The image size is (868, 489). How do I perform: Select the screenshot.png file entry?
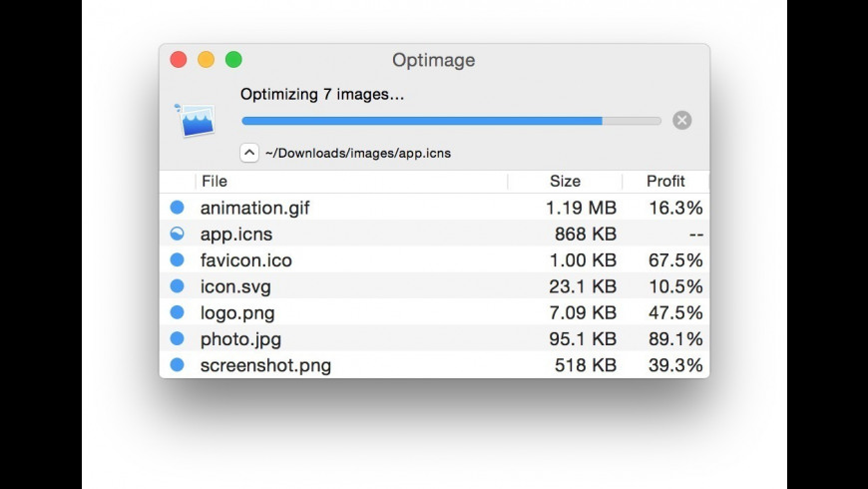(265, 364)
